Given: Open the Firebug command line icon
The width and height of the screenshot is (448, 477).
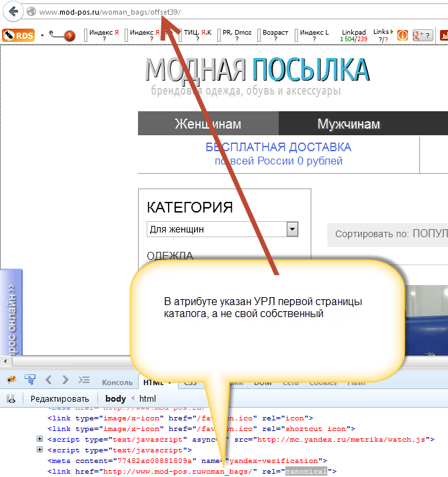Looking at the screenshot, I should tap(84, 380).
